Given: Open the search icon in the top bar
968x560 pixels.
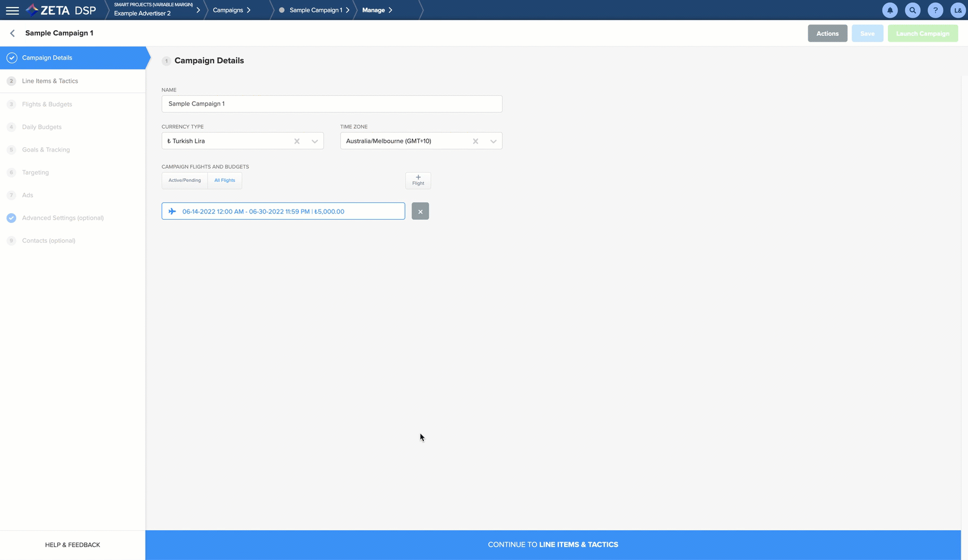Looking at the screenshot, I should (912, 10).
